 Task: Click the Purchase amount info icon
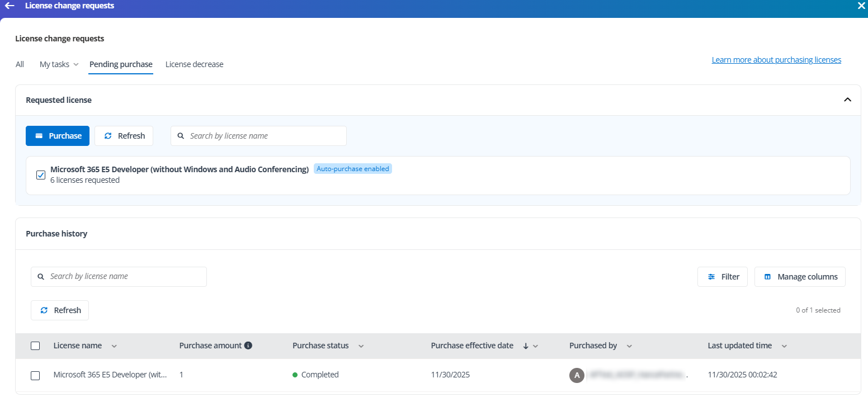(248, 346)
